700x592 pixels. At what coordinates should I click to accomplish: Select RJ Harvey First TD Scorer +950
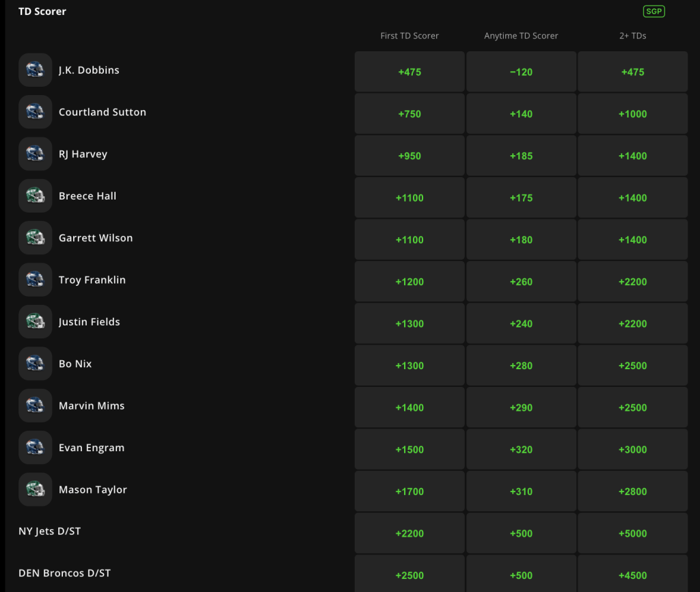409,156
